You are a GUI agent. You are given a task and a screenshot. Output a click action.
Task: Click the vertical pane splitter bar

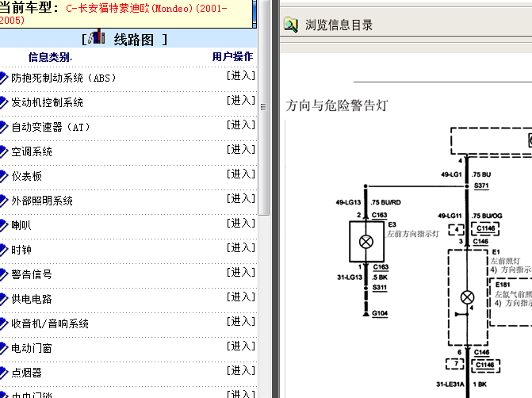point(275,199)
